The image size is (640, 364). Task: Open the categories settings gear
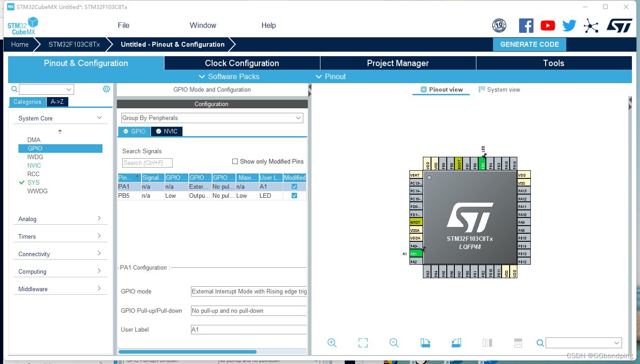tap(107, 89)
